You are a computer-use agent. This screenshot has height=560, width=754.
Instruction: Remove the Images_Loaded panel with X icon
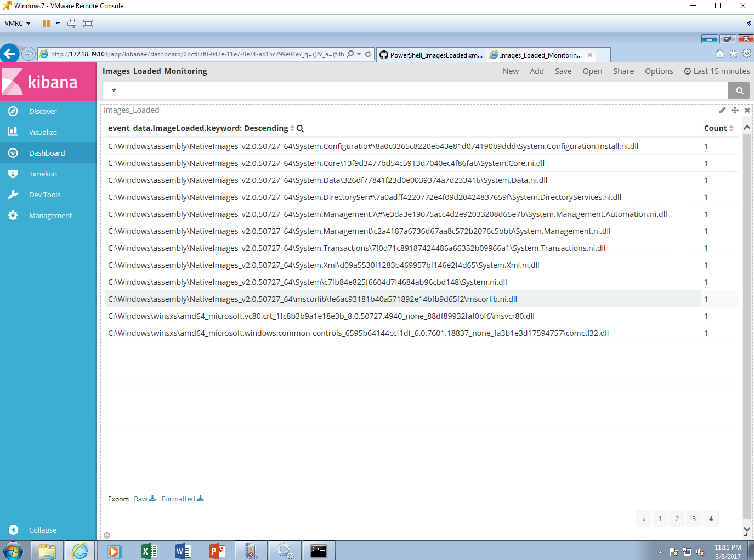coord(747,110)
